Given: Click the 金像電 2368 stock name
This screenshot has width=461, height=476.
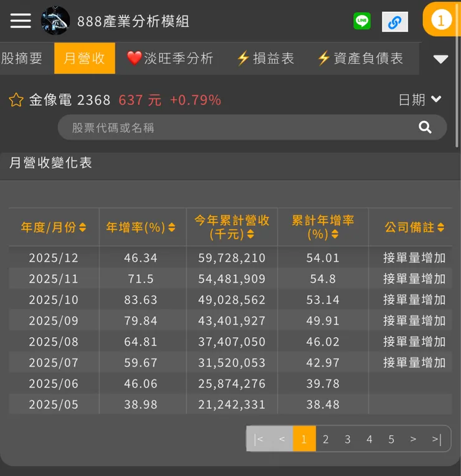Looking at the screenshot, I should [70, 100].
